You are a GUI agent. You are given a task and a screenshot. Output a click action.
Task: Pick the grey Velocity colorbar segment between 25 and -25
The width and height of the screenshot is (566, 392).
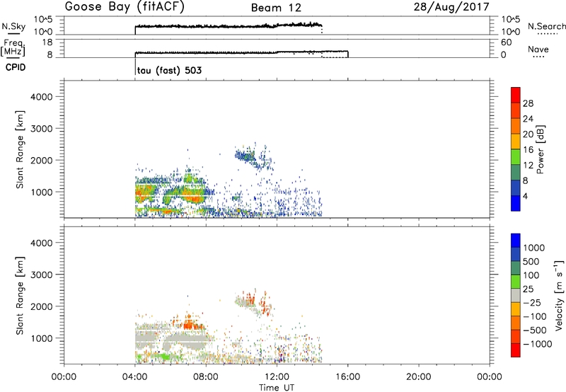point(516,296)
